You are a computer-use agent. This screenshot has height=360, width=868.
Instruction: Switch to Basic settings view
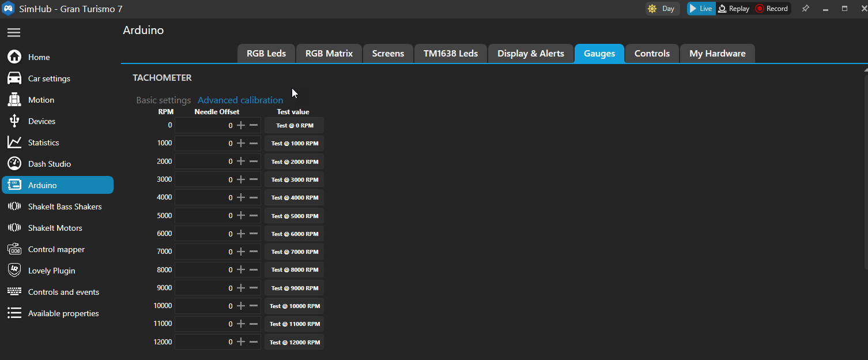click(164, 100)
